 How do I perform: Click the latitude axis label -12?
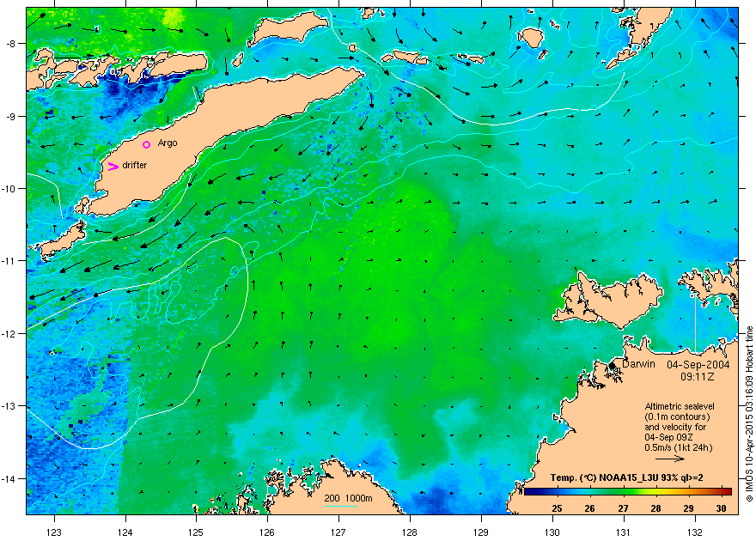click(x=9, y=333)
